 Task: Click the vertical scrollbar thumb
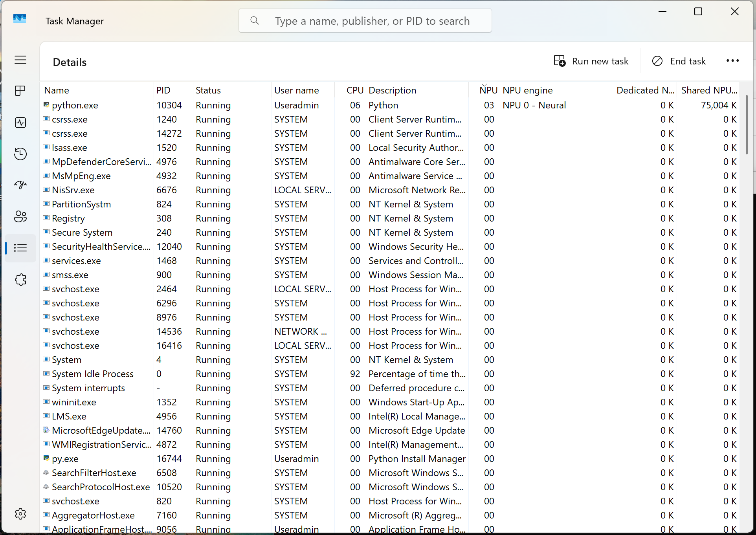pyautogui.click(x=747, y=125)
